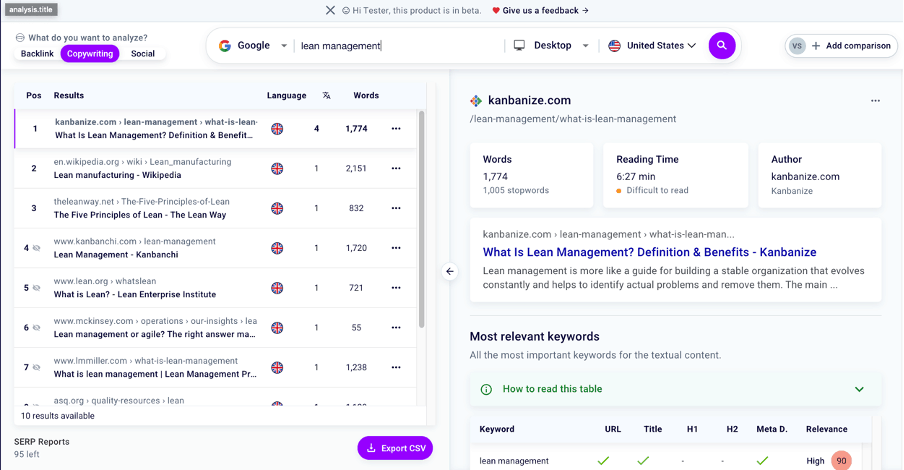Click the Export CSV button

(395, 448)
